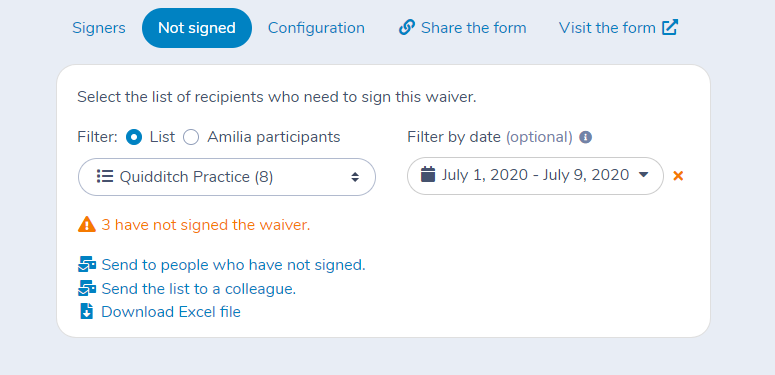Click the orange warning triangle icon

tap(86, 224)
